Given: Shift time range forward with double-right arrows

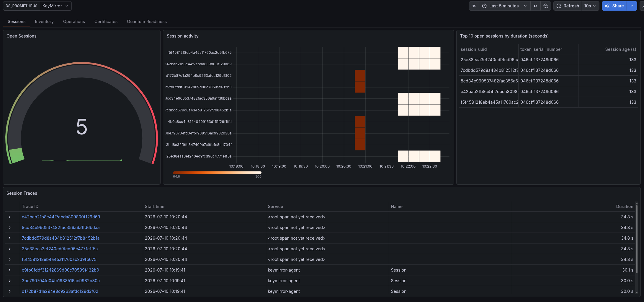Looking at the screenshot, I should coord(535,6).
